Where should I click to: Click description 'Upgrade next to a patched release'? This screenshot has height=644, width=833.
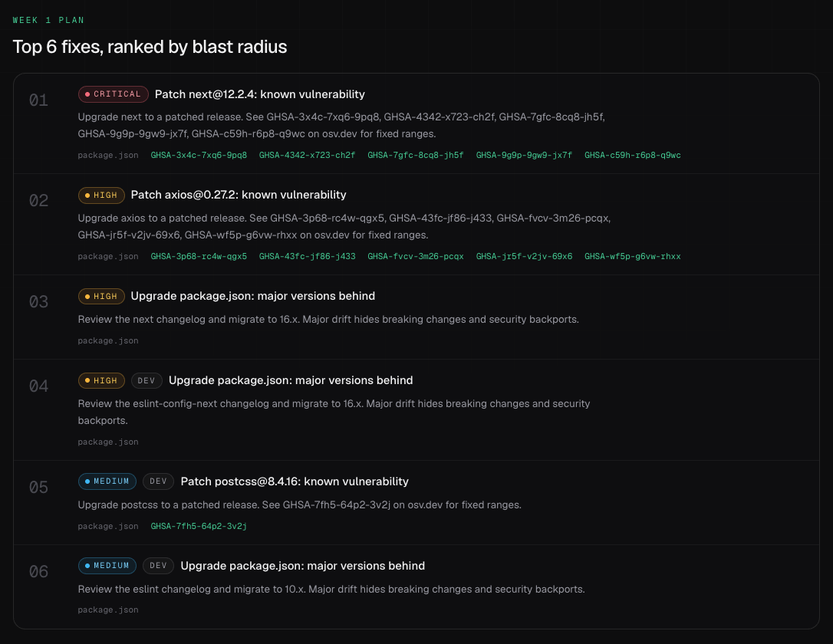click(341, 125)
